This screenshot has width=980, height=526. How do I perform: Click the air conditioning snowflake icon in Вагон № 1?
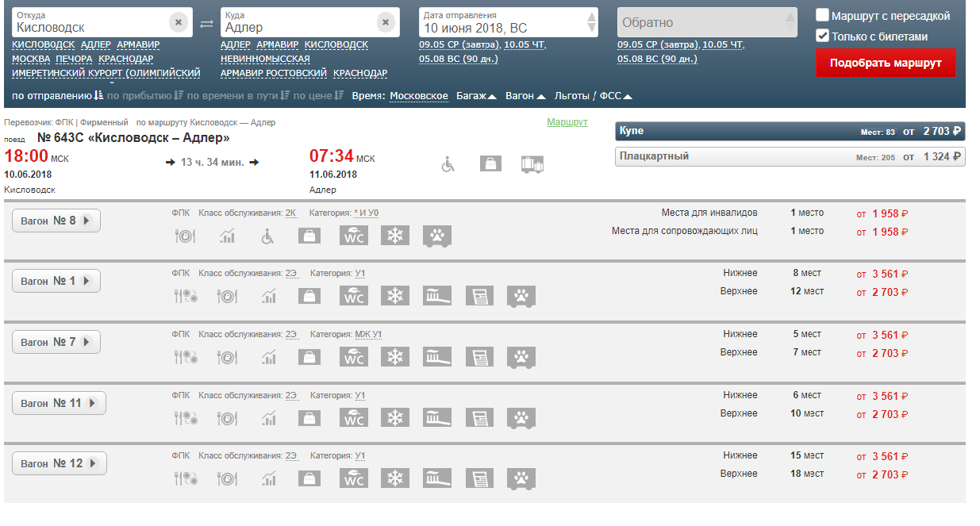(394, 296)
